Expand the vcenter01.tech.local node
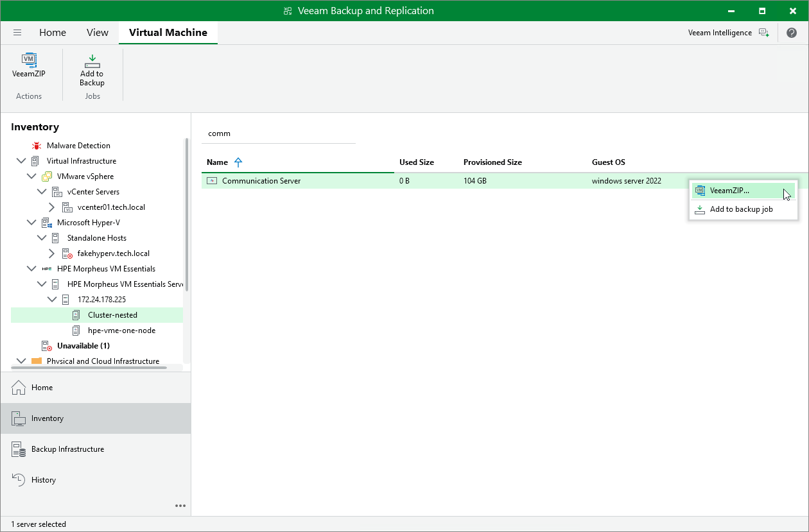 pyautogui.click(x=52, y=207)
